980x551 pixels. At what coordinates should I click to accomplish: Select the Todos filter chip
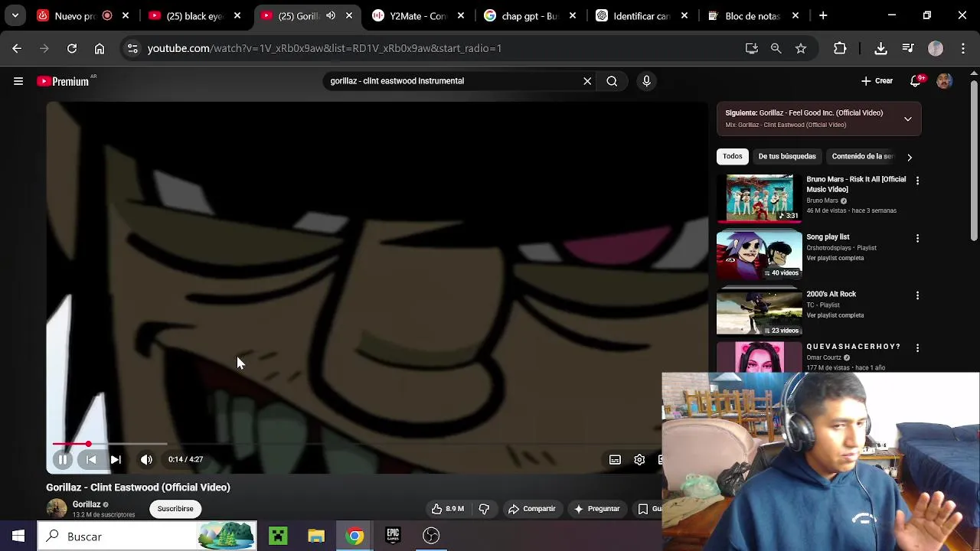[x=733, y=156]
